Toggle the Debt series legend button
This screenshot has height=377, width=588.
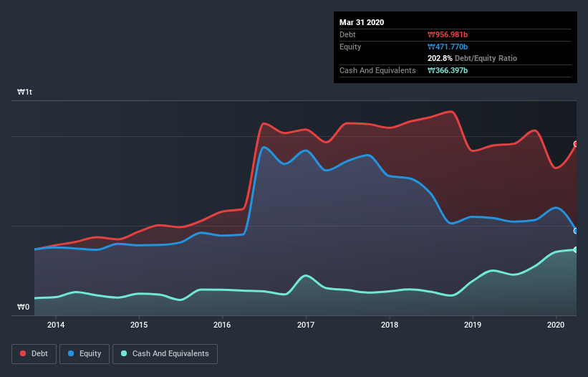(34, 354)
